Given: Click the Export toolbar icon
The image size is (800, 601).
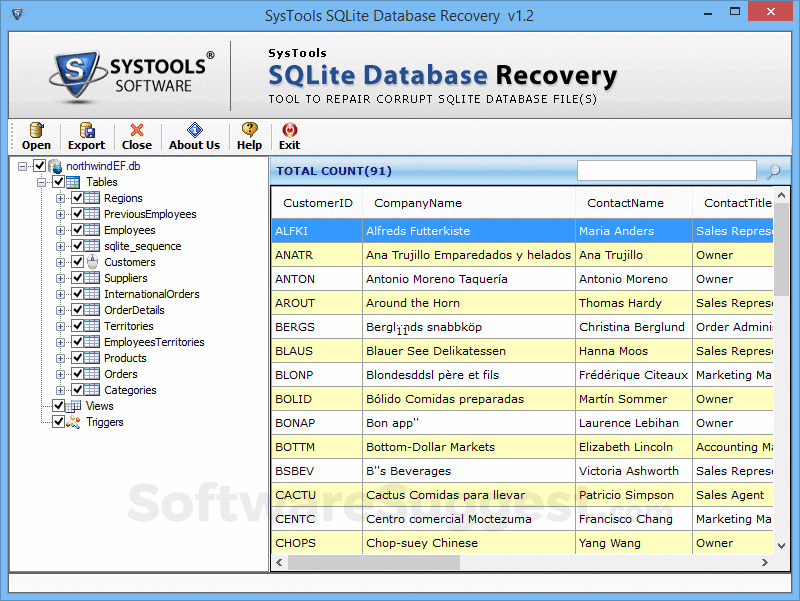Looking at the screenshot, I should (x=86, y=131).
